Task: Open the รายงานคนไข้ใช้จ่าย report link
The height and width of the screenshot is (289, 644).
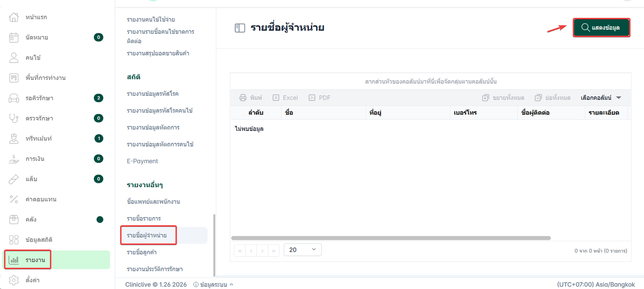Action: [151, 20]
